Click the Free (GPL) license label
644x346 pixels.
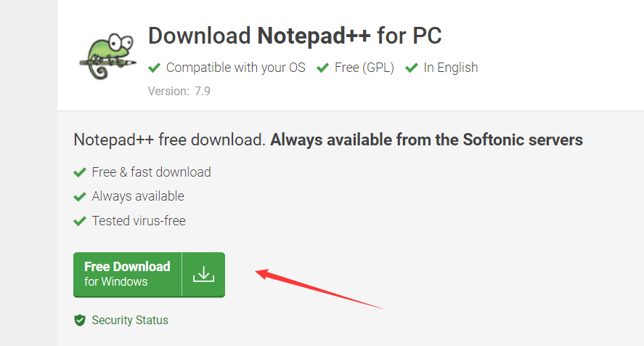click(x=364, y=68)
